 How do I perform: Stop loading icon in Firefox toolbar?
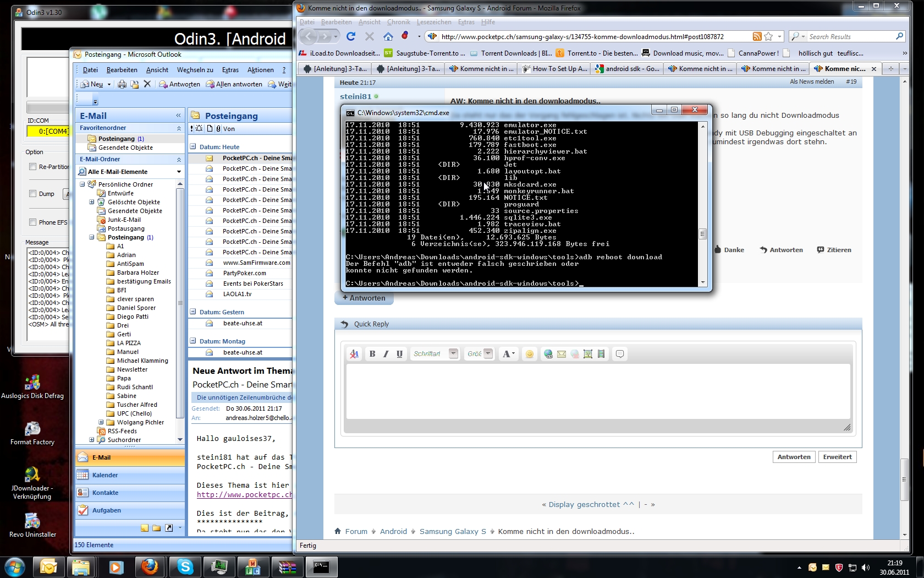click(x=370, y=36)
